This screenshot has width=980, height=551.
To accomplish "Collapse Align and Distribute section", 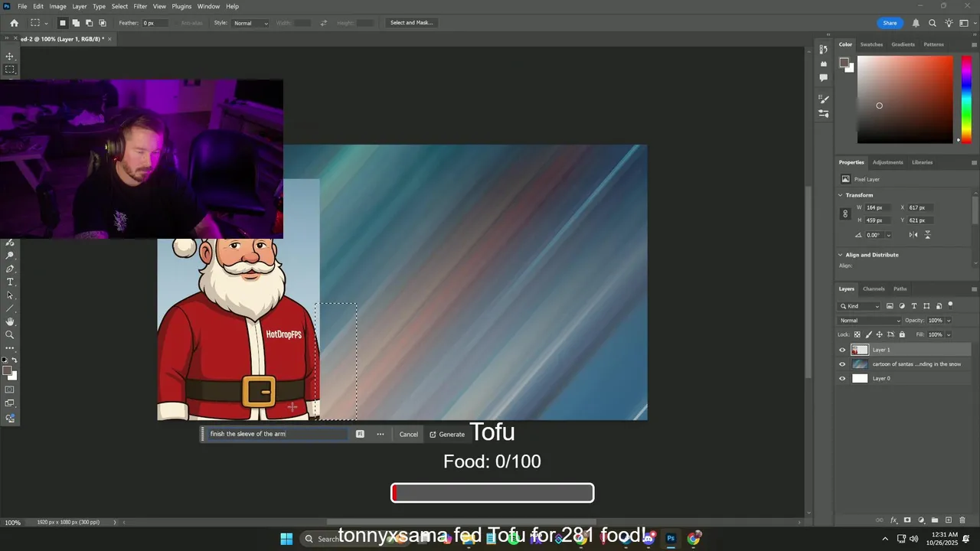I will tap(840, 255).
